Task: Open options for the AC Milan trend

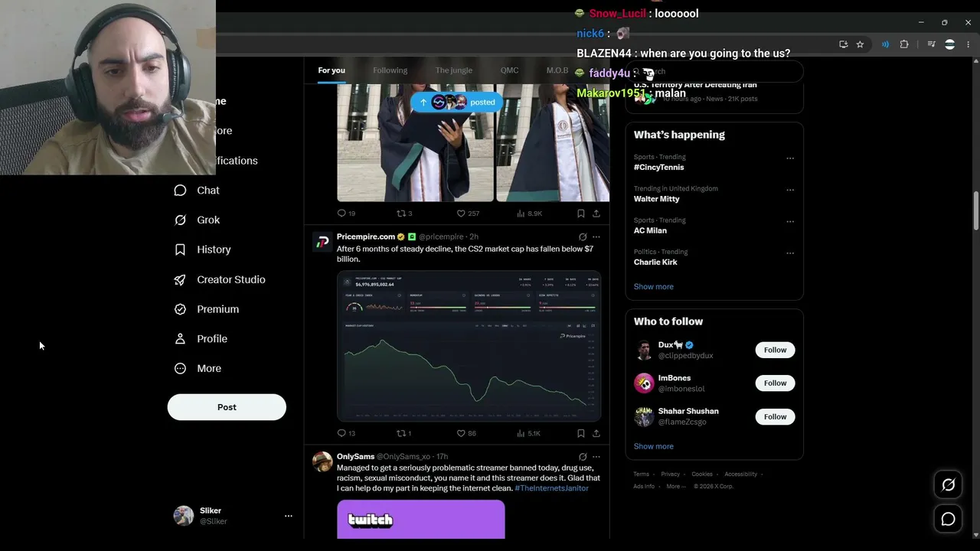Action: (x=790, y=222)
